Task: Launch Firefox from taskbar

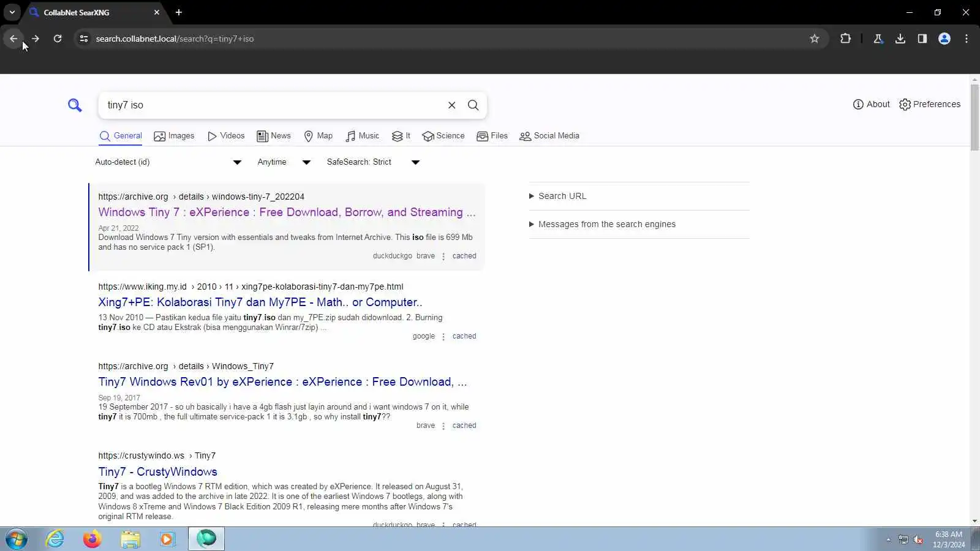Action: (x=92, y=539)
